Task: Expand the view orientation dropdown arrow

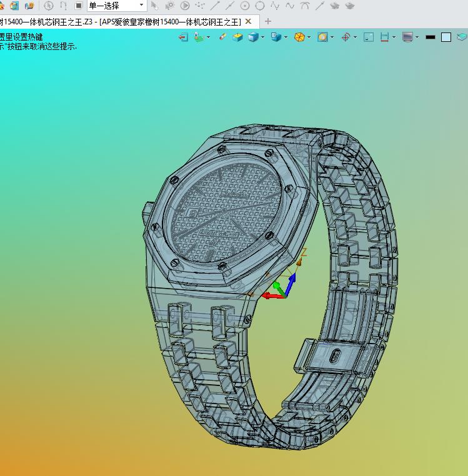Action: point(286,37)
